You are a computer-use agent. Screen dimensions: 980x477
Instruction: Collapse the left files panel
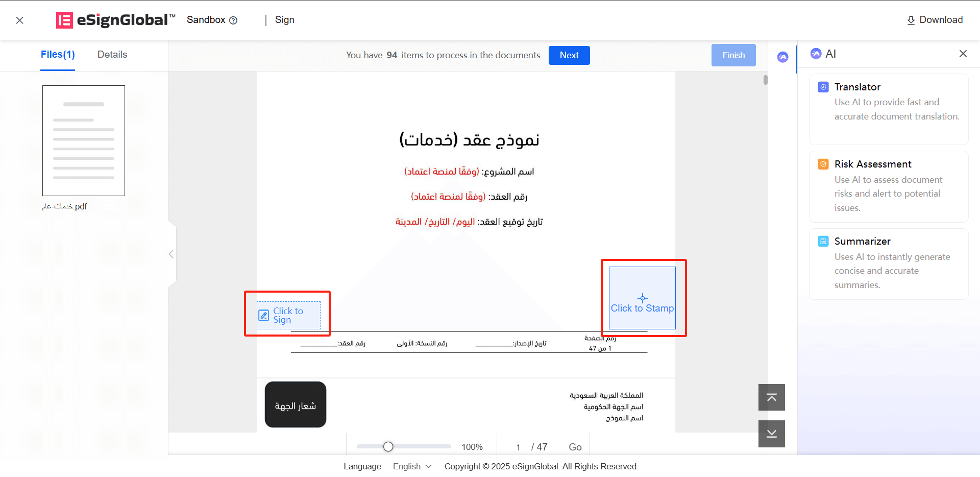[x=171, y=254]
